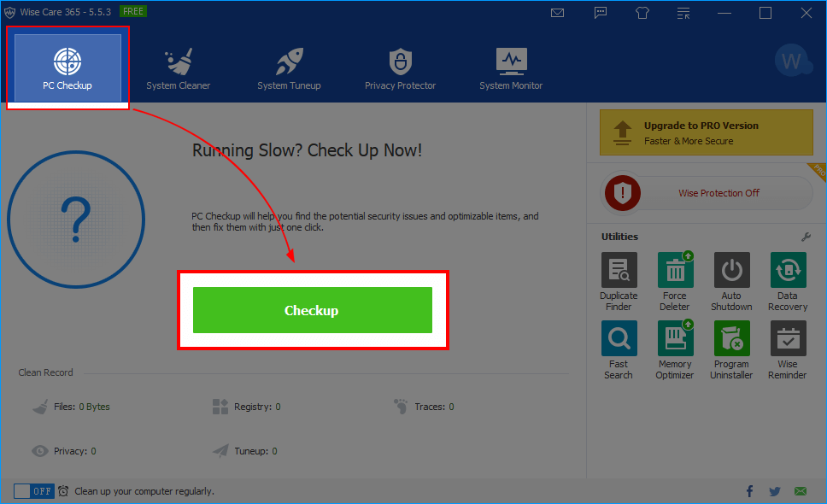
Task: Maximize the Wise Care 365 window
Action: pos(765,13)
